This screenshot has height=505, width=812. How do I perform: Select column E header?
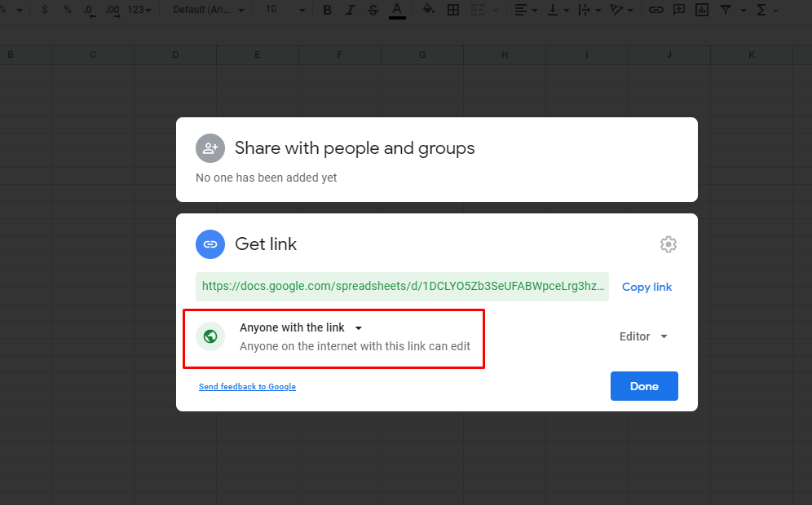click(x=258, y=55)
